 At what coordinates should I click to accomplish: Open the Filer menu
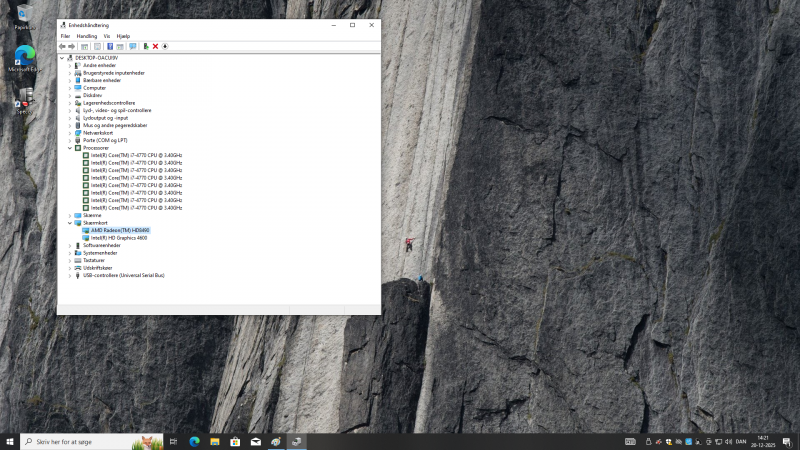pyautogui.click(x=65, y=35)
